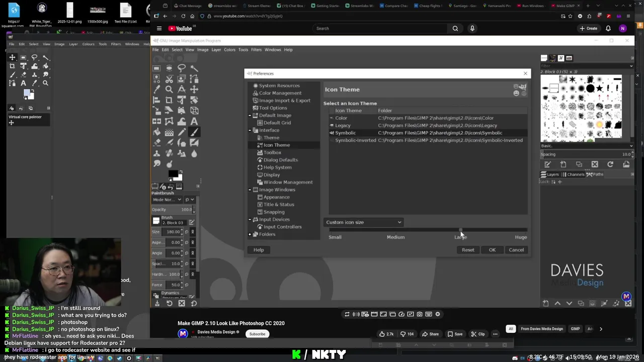This screenshot has height=362, width=644.
Task: Collapse the Input Devices tree node
Action: point(250,219)
